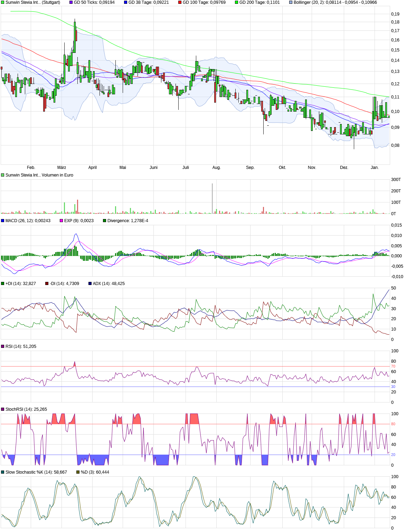Click the red 70 RSI threshold label
The image size is (406, 532).
pyautogui.click(x=393, y=366)
